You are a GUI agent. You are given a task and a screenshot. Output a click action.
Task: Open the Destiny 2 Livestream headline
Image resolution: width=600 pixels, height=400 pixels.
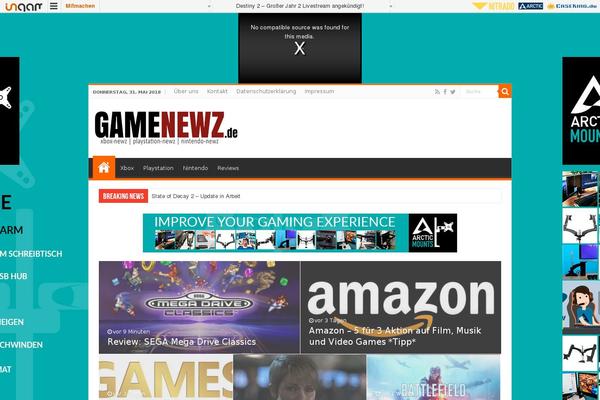point(300,6)
